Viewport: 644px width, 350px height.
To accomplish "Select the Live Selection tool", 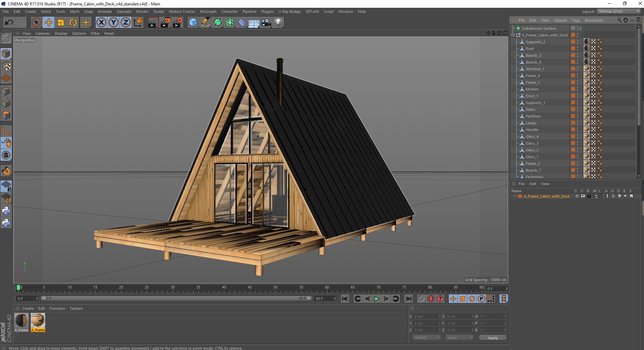I will [x=36, y=23].
